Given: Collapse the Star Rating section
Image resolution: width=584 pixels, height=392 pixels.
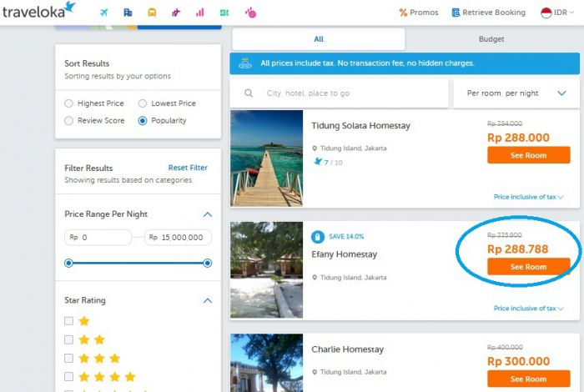Looking at the screenshot, I should [208, 300].
